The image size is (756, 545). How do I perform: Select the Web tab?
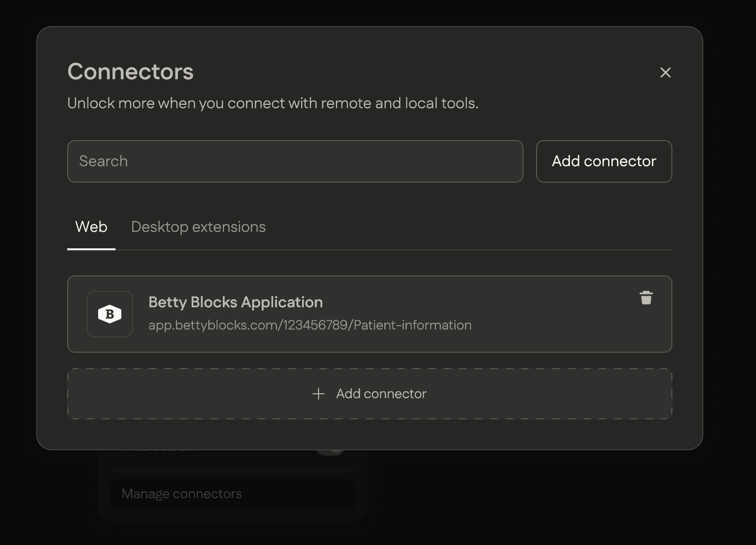point(91,227)
